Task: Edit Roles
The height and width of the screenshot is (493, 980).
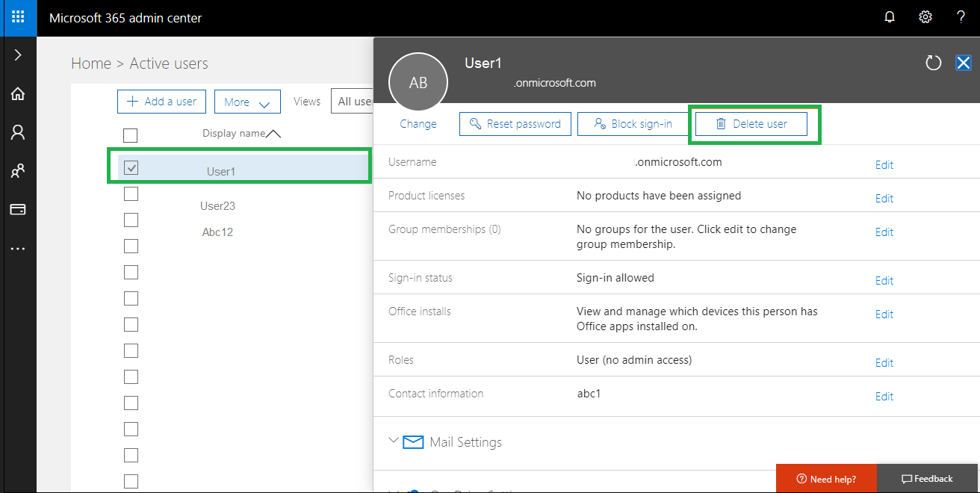Action: click(x=884, y=363)
